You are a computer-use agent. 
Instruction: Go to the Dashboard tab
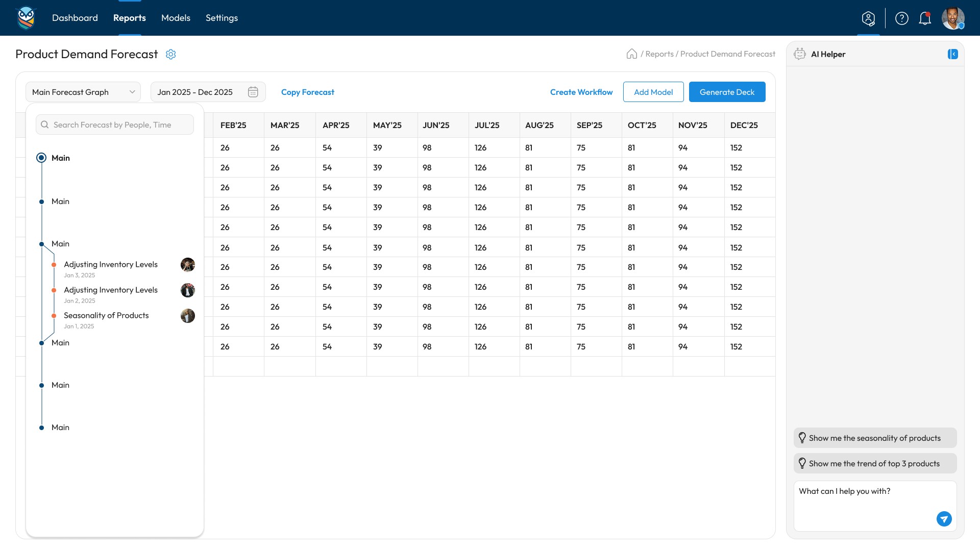[75, 18]
